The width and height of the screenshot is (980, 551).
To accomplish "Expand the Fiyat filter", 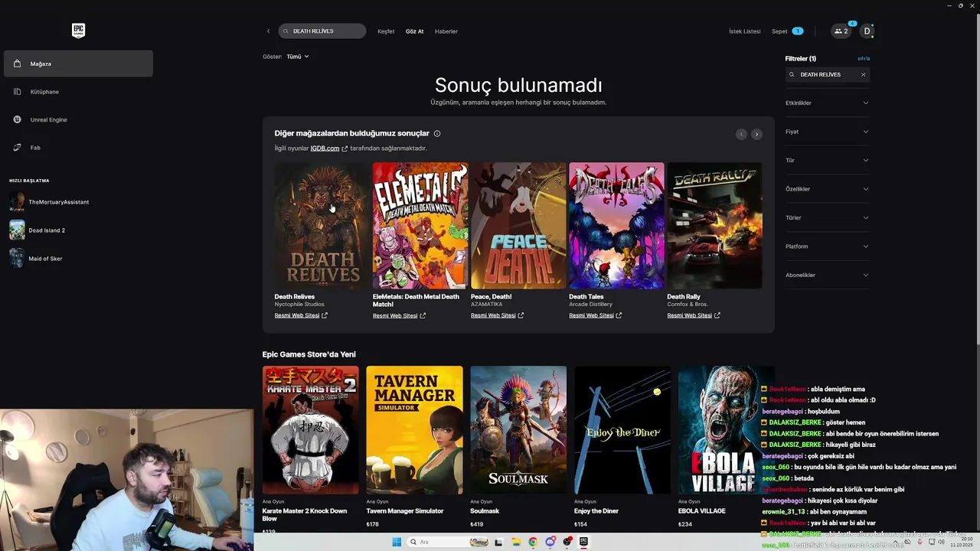I will tap(827, 132).
